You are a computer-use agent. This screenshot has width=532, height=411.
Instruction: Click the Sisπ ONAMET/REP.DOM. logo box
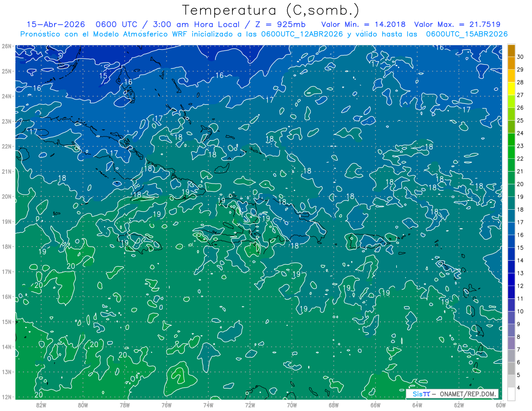pos(452,394)
